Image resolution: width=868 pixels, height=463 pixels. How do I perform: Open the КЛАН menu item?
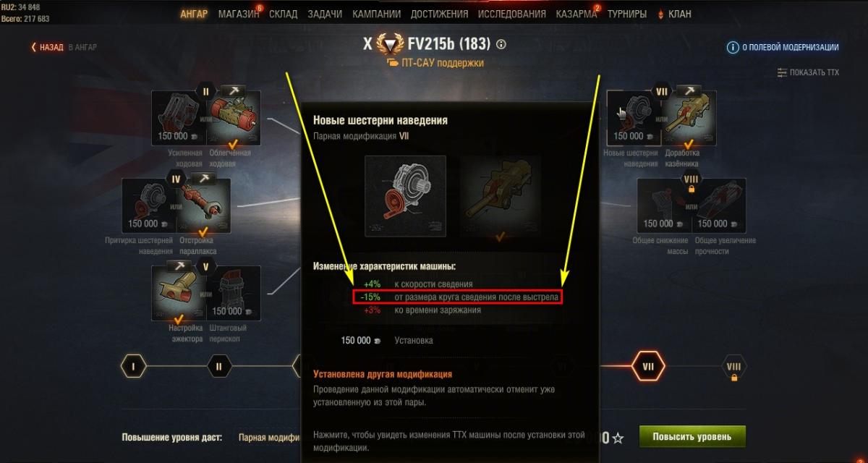673,14
